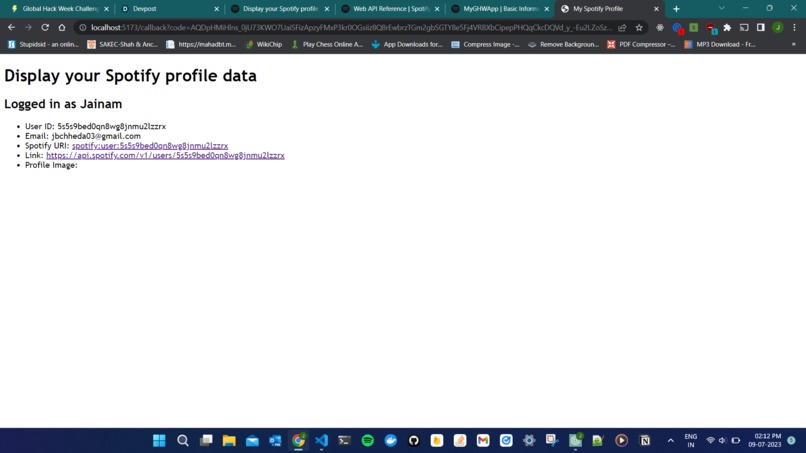
Task: Open the browser home page
Action: point(62,27)
